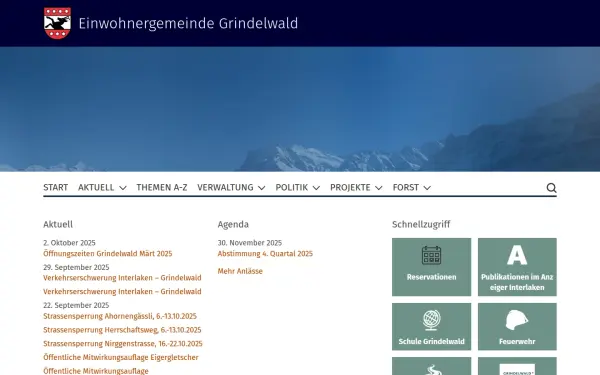Click the letter A icon in the Publikationen tile
Screen dimensions: 600x375
517,255
